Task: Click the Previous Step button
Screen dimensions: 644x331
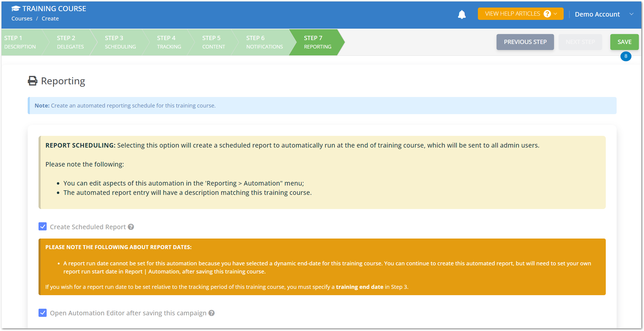Action: tap(525, 42)
